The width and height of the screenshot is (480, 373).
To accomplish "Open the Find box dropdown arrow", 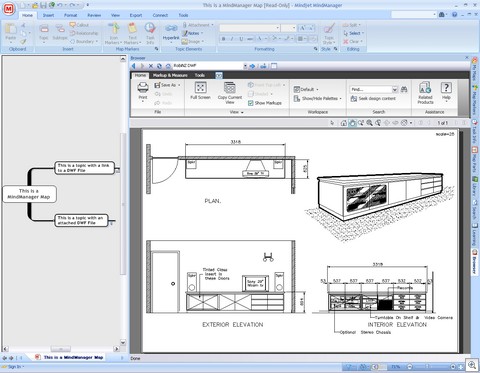I will (395, 89).
